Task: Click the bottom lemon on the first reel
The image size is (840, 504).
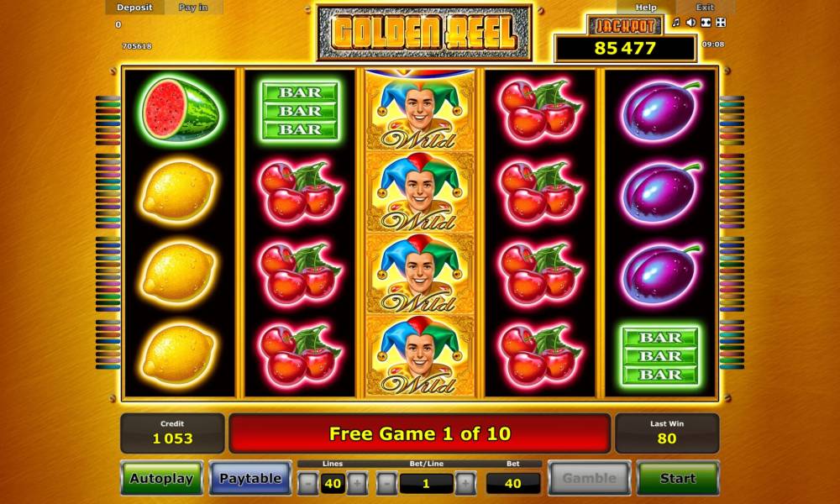Action: pyautogui.click(x=178, y=354)
